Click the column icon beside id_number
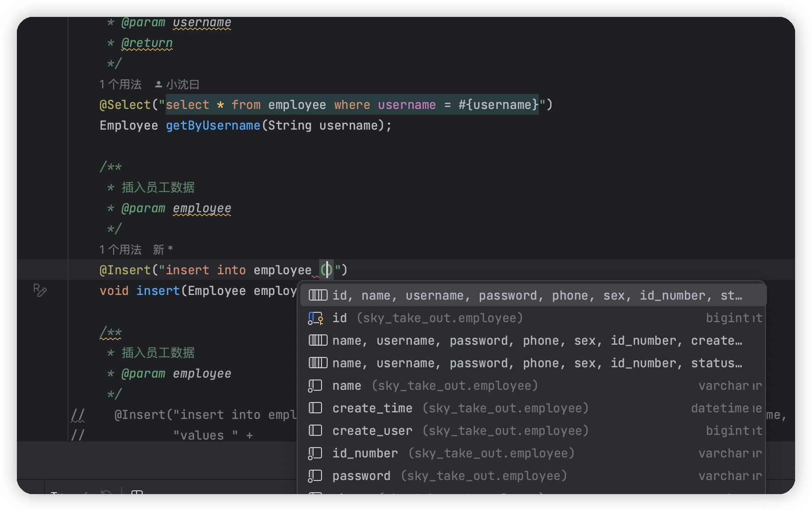812x511 pixels. [x=315, y=454]
